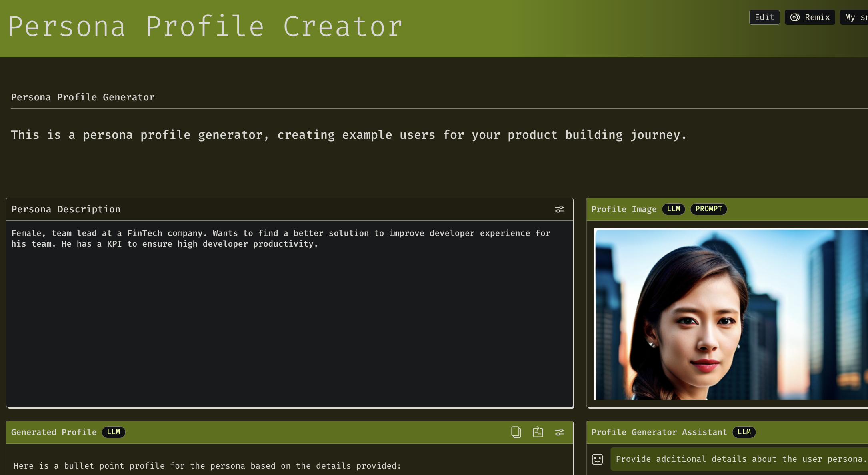Click the Profile Generator Assistant panel header
868x475 pixels.
(x=659, y=432)
